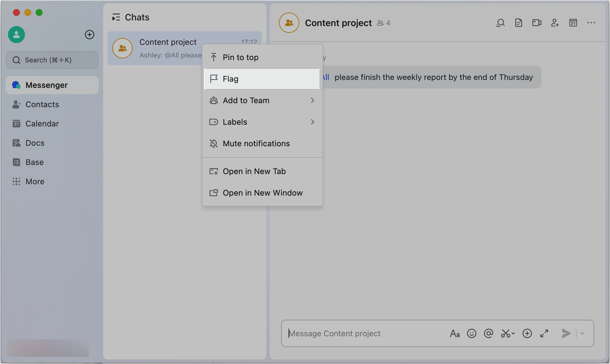Open the emoji picker in message box

point(472,333)
